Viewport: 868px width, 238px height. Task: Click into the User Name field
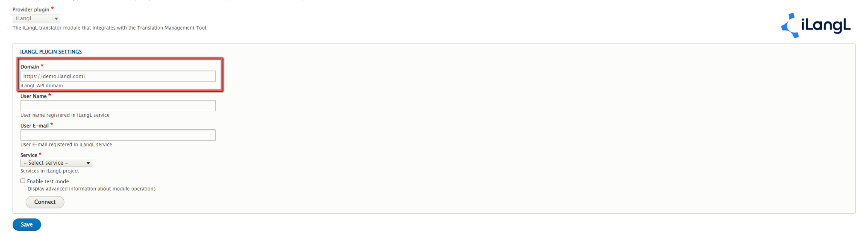[118, 106]
